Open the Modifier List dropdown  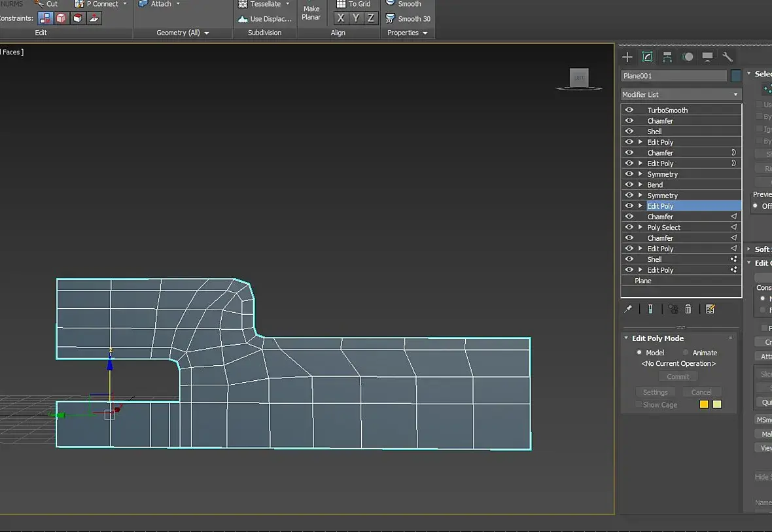coord(680,94)
